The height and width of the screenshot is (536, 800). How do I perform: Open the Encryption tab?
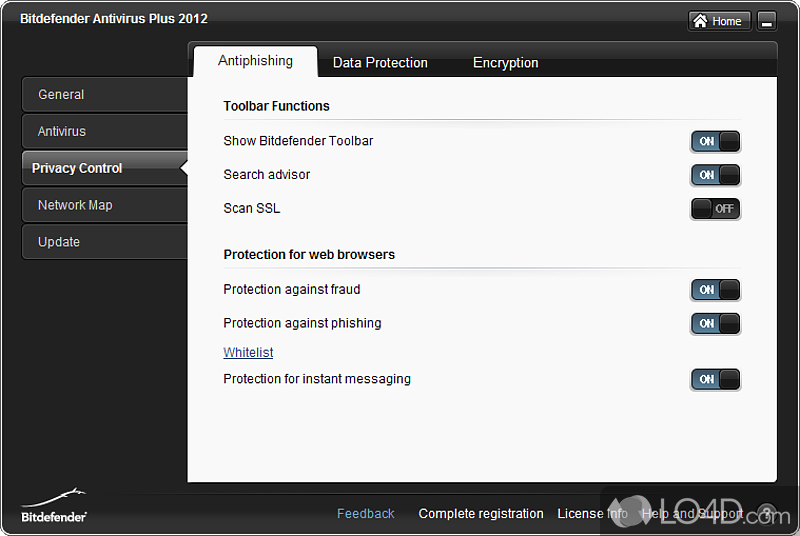click(x=505, y=62)
